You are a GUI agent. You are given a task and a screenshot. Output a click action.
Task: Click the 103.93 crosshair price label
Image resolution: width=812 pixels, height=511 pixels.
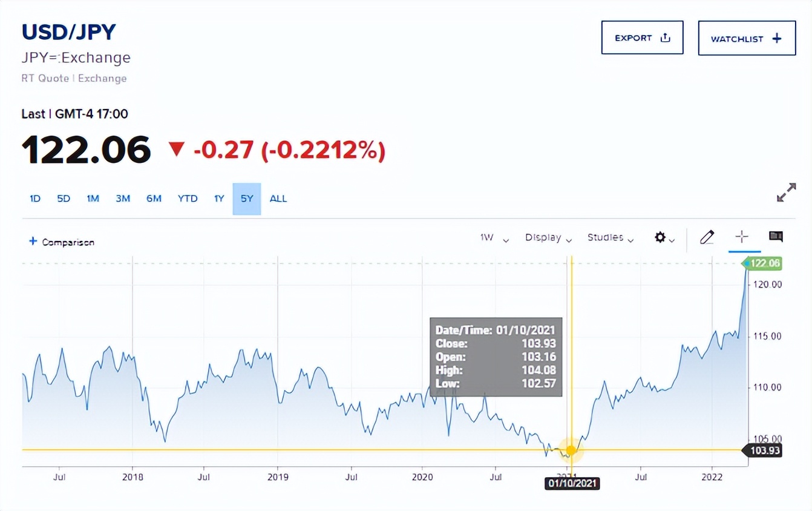765,450
